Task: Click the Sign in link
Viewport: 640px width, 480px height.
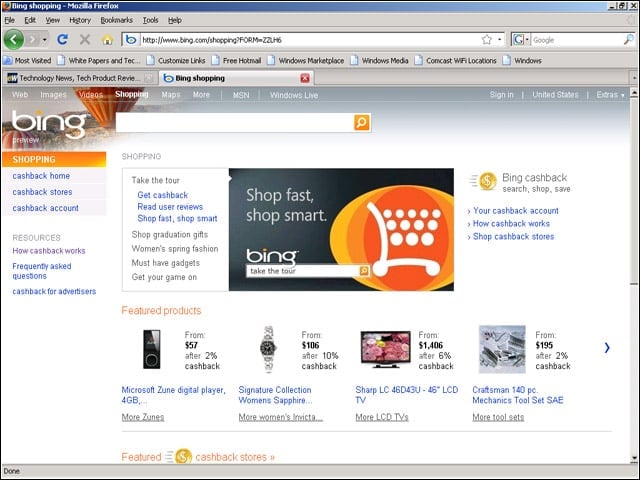Action: (x=502, y=95)
